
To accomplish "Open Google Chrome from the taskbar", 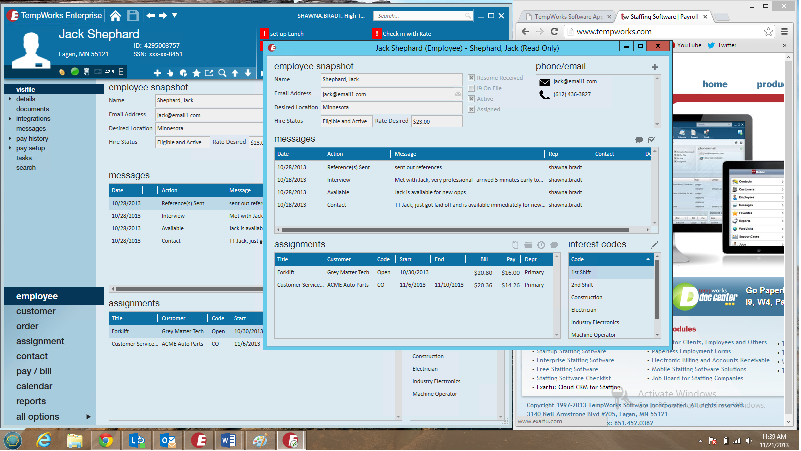I will 106,440.
